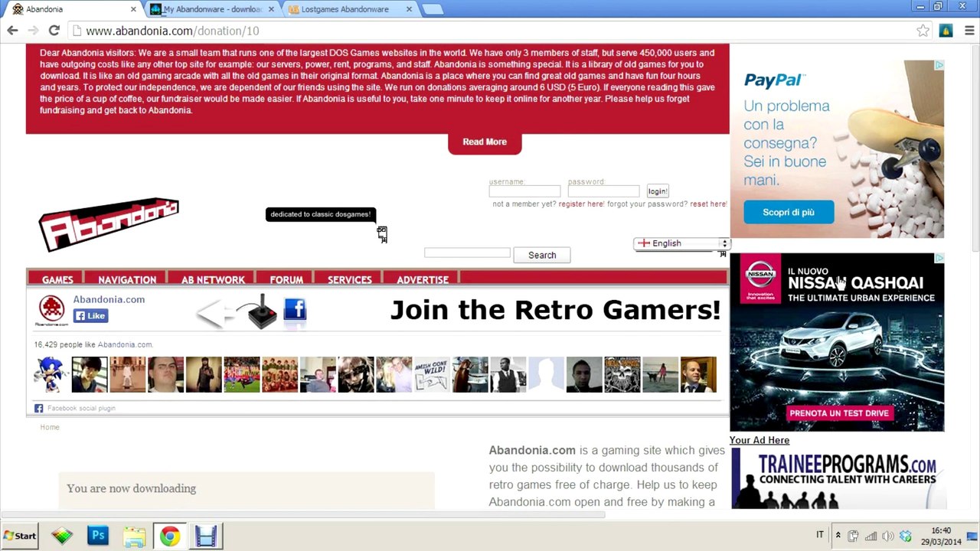Open the Your Ad Here link
Viewport: 980px width, 551px height.
pyautogui.click(x=759, y=440)
